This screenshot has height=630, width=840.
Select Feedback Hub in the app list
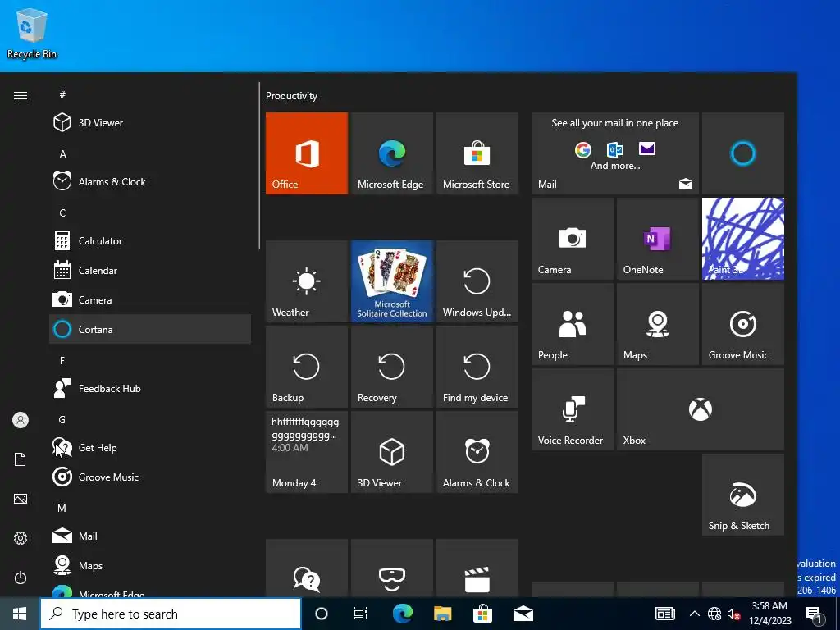[150, 388]
